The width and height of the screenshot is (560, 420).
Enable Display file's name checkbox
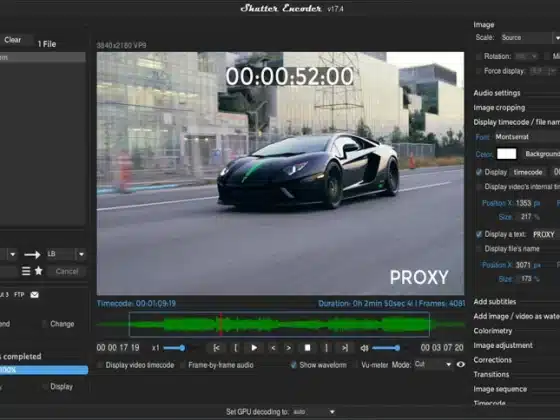(479, 249)
